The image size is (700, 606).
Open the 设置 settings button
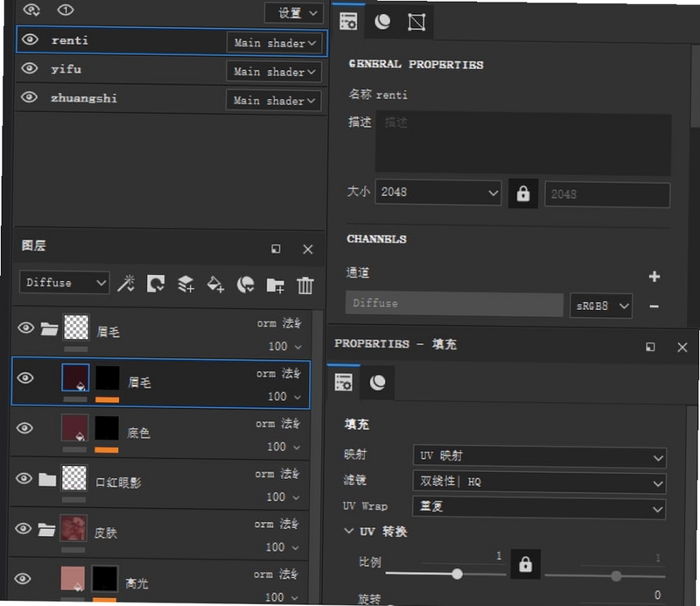pyautogui.click(x=293, y=12)
